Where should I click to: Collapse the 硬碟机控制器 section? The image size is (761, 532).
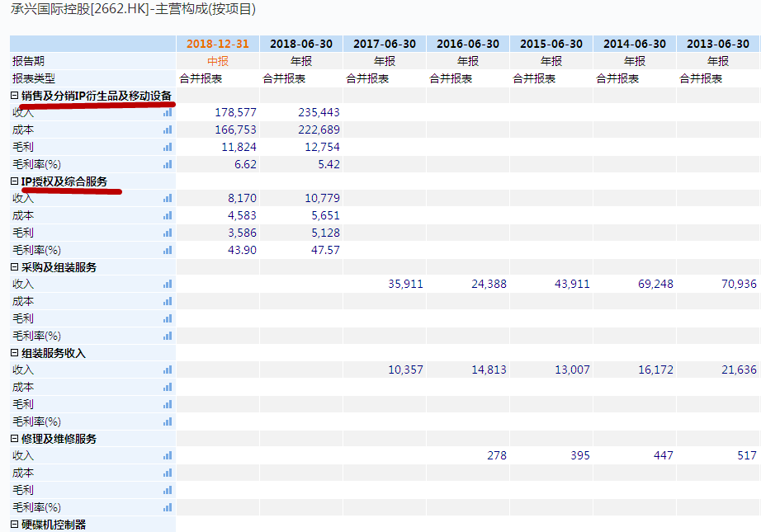(15, 525)
